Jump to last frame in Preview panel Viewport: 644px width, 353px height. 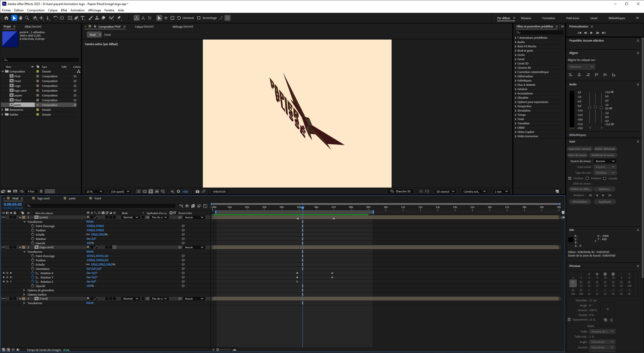point(603,33)
